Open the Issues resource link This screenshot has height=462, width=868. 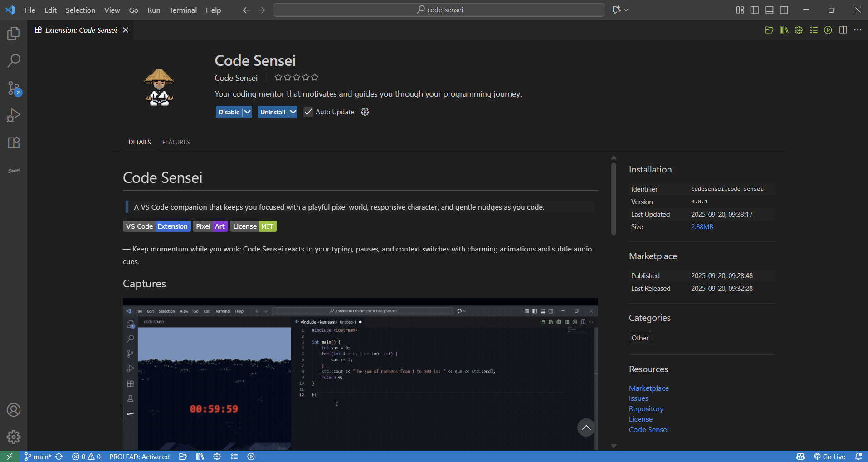639,398
